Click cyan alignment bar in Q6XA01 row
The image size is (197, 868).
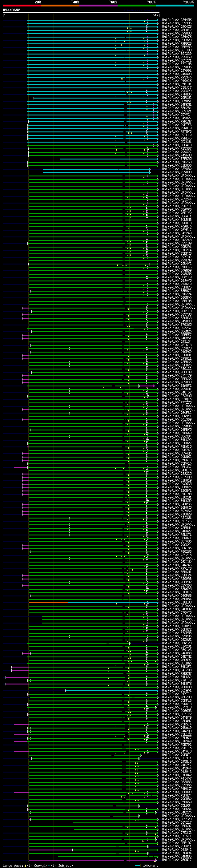click(x=111, y=690)
